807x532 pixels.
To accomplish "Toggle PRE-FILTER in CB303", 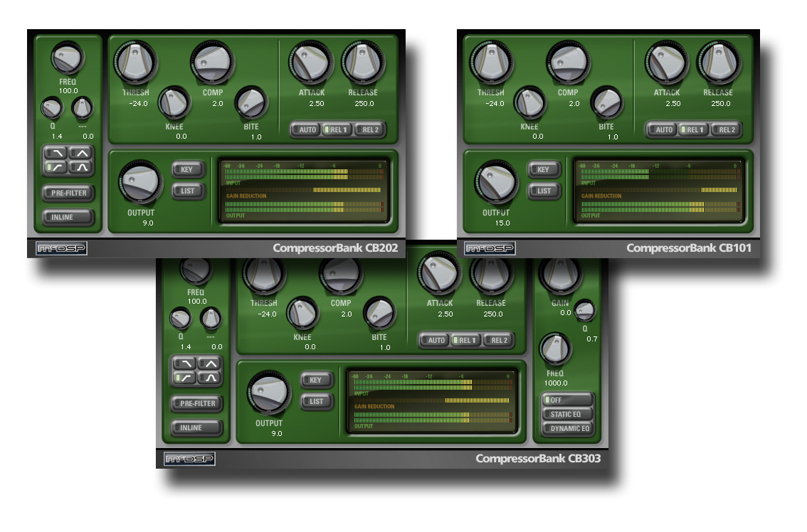I will [x=197, y=403].
